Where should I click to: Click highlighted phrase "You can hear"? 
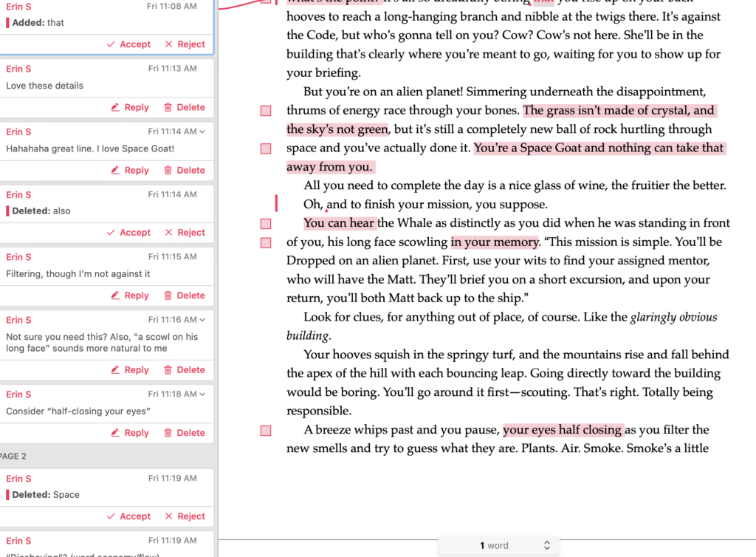tap(338, 223)
